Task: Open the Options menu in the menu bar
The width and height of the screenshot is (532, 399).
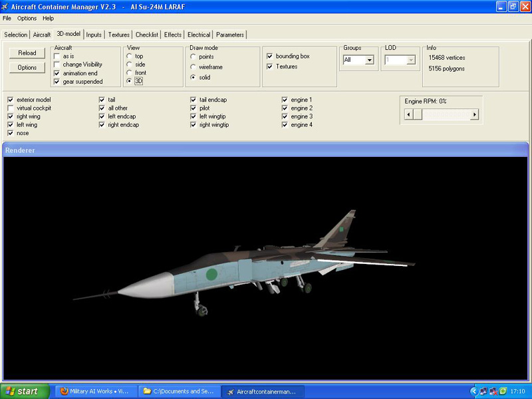Action: (27, 18)
